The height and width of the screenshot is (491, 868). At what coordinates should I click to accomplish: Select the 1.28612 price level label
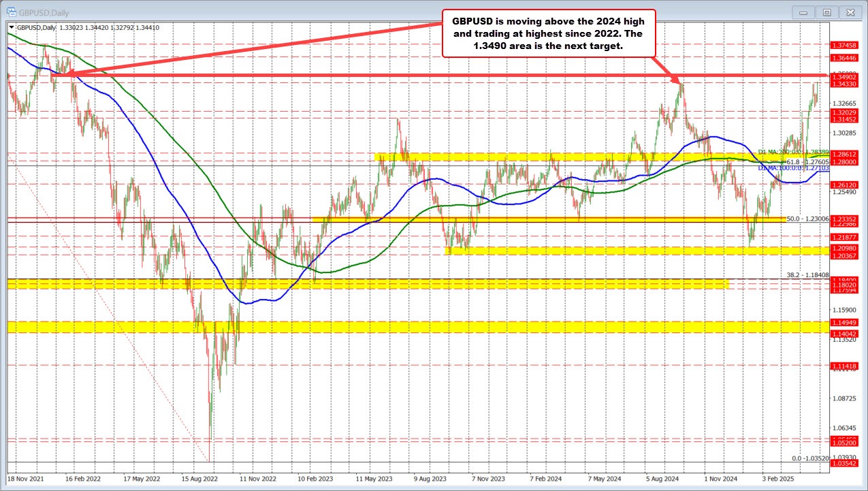[843, 155]
